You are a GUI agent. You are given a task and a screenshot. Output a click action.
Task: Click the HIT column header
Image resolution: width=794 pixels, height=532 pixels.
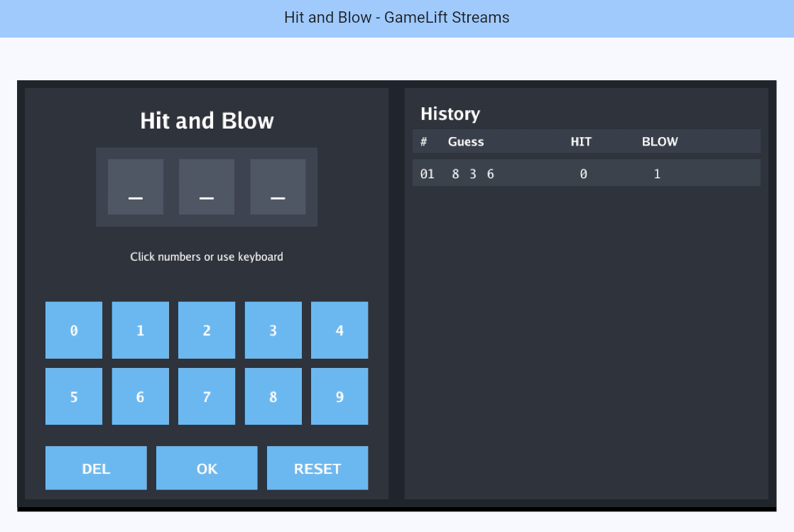click(581, 141)
